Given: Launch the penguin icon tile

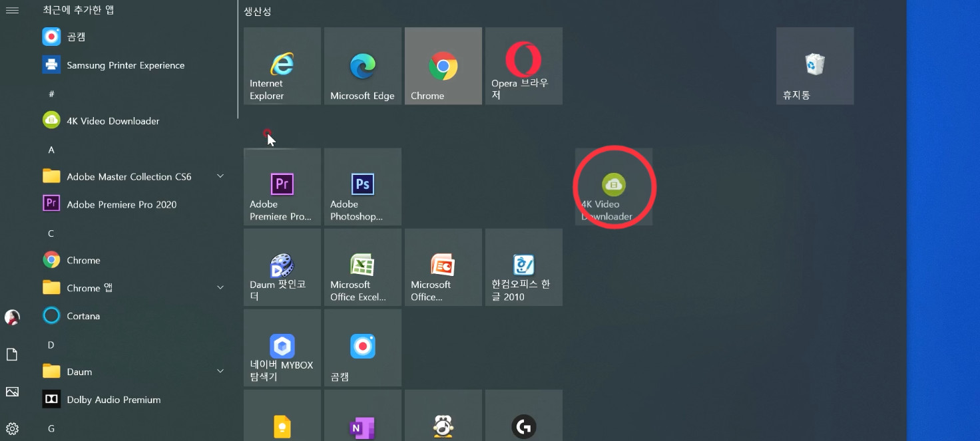Looking at the screenshot, I should [443, 416].
